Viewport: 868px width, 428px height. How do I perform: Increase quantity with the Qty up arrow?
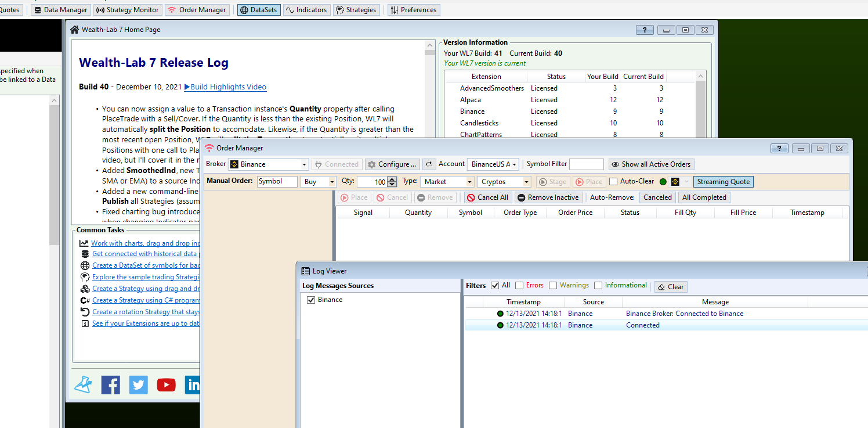392,179
